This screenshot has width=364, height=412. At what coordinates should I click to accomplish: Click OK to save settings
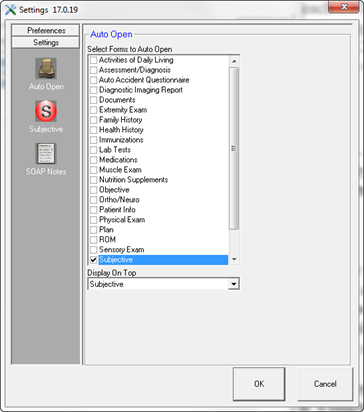[x=259, y=384]
